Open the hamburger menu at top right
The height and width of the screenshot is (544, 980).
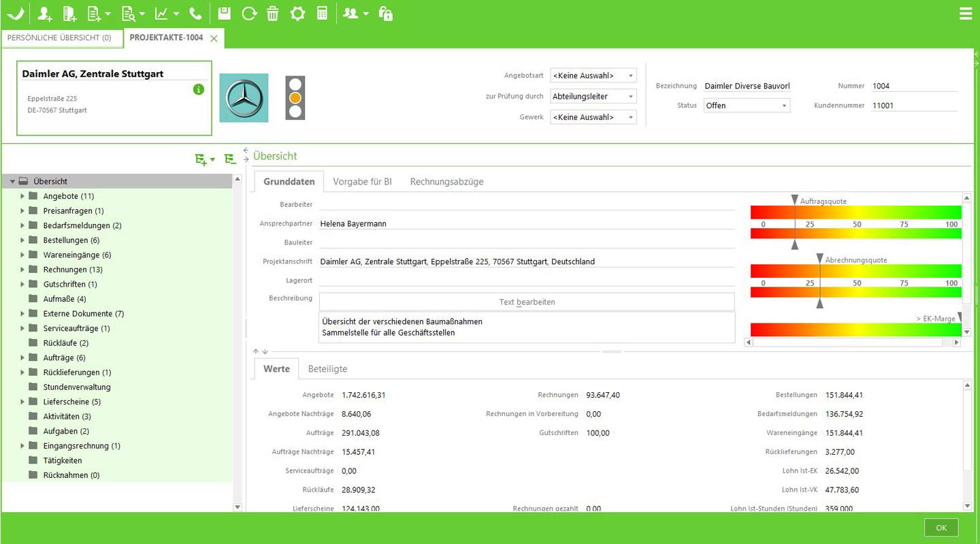[x=965, y=14]
